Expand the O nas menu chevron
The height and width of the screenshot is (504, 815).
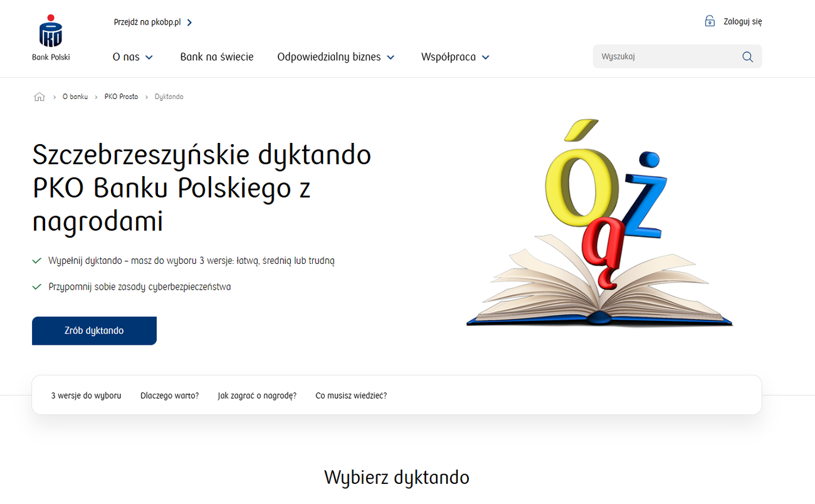pyautogui.click(x=149, y=57)
